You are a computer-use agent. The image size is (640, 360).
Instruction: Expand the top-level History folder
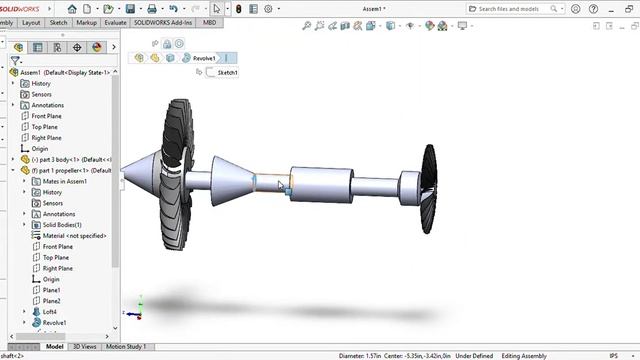pyautogui.click(x=13, y=83)
